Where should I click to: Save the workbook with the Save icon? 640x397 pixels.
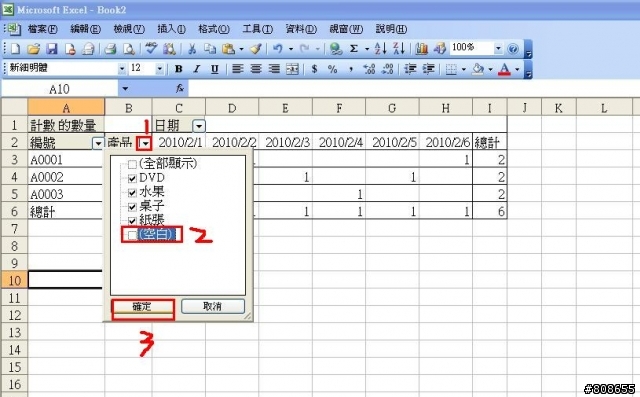click(x=52, y=49)
